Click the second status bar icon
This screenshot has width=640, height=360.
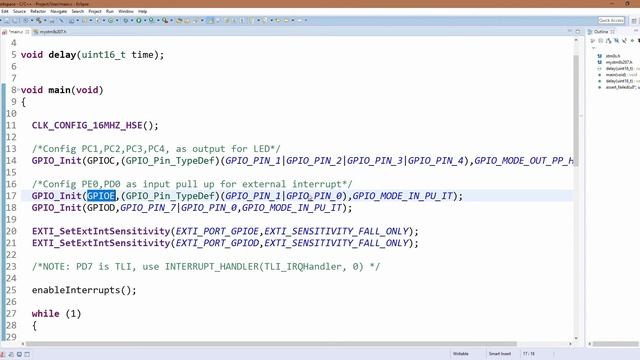[11, 354]
